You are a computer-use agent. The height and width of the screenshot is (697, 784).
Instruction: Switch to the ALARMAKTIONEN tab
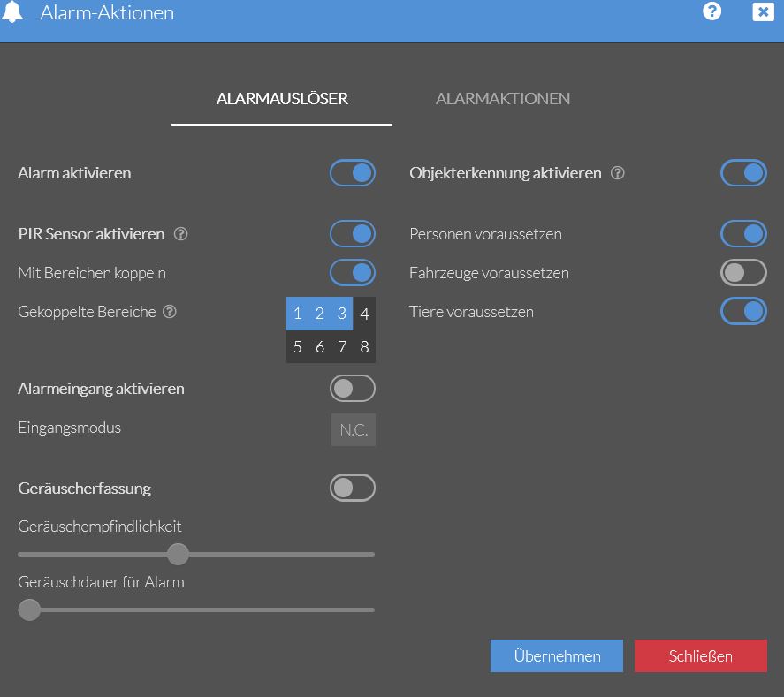[502, 99]
